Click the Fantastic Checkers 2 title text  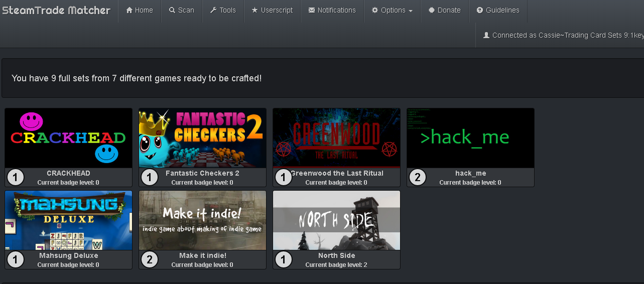203,173
